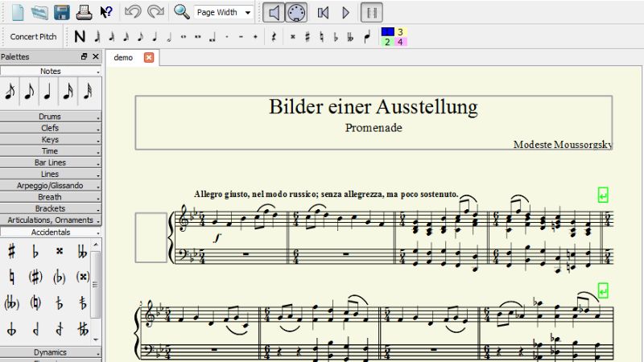
Task: Expand the Bar Lines palette
Action: pyautogui.click(x=51, y=162)
